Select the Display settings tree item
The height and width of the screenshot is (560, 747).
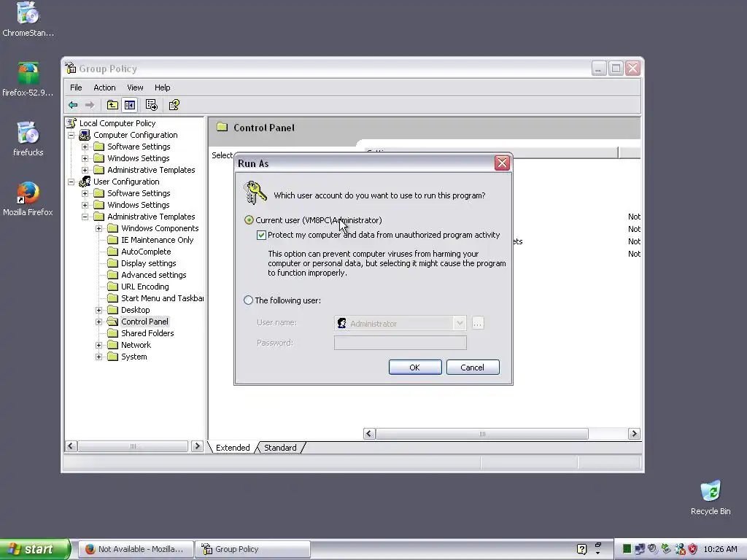pos(149,263)
